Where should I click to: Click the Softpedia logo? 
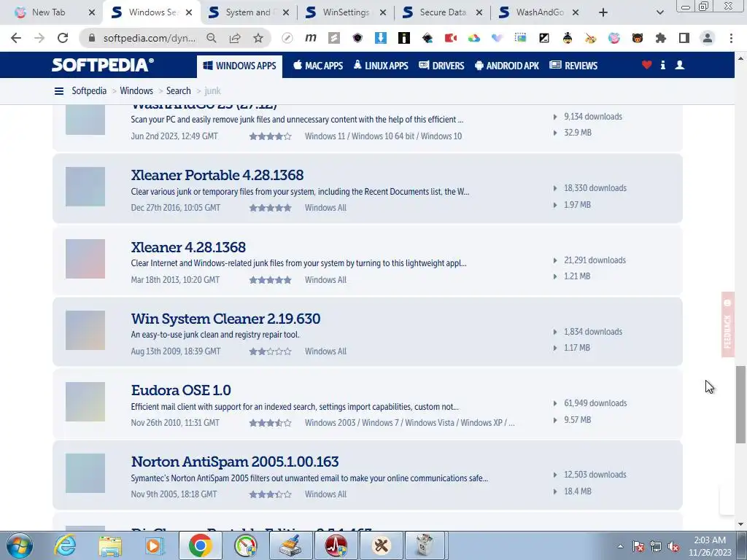[102, 65]
